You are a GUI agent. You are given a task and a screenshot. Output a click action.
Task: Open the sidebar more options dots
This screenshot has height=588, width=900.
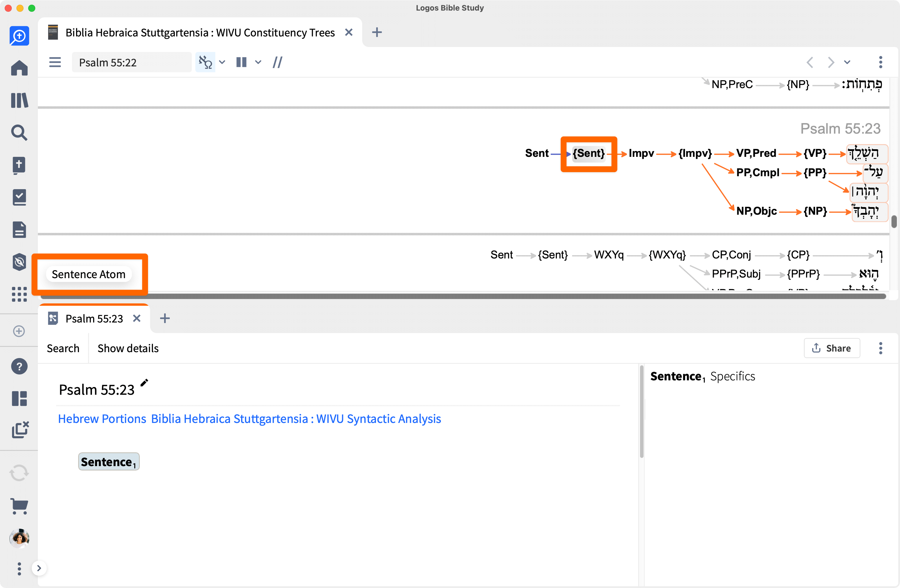[19, 568]
